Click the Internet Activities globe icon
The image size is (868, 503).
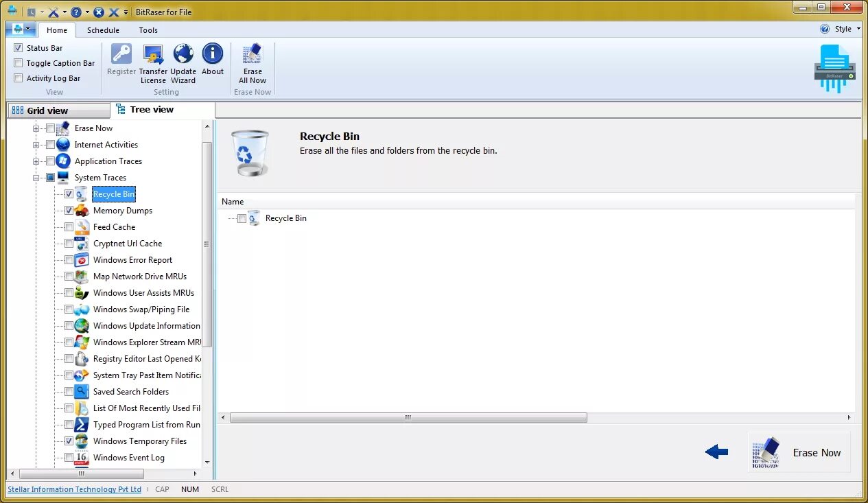click(63, 145)
